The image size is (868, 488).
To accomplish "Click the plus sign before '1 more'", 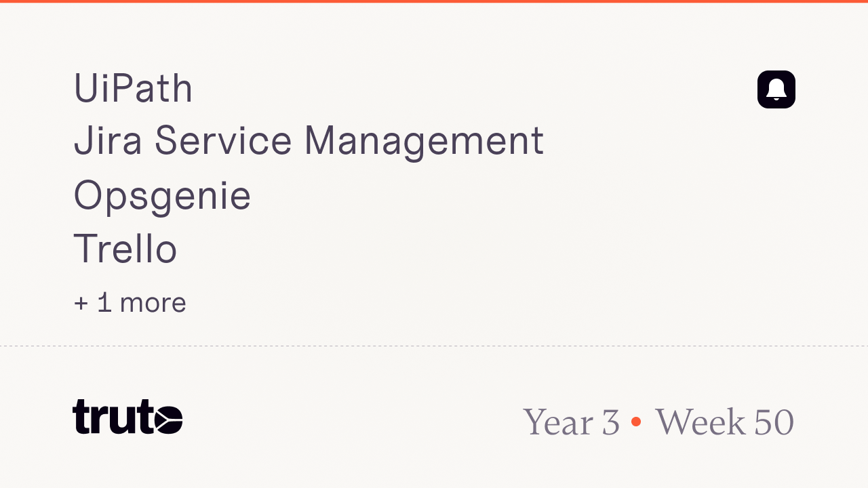I will point(81,303).
